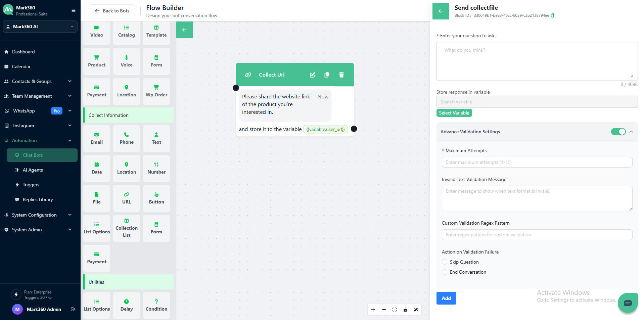The image size is (644, 320).
Task: Open the live chat support widget
Action: point(628,303)
